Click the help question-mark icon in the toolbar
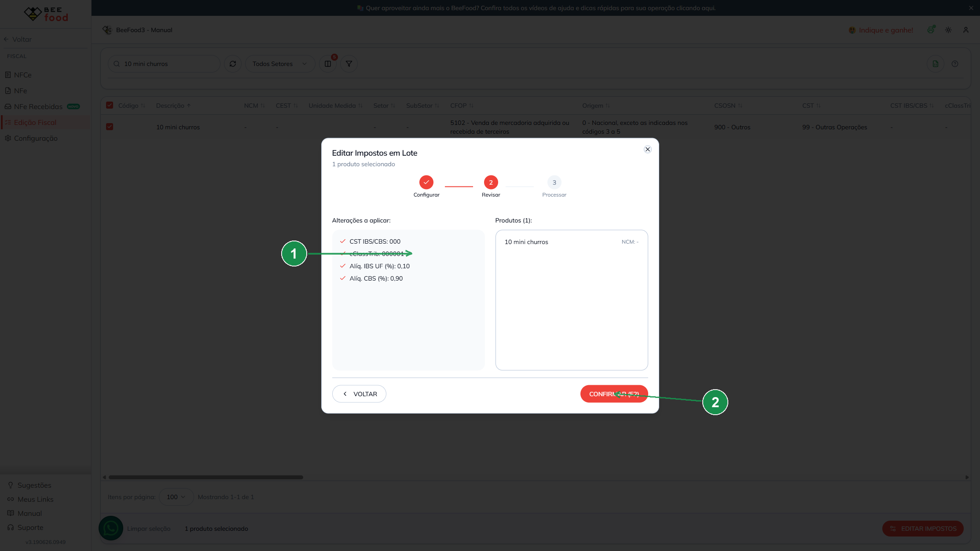Image resolution: width=980 pixels, height=551 pixels. click(x=955, y=64)
